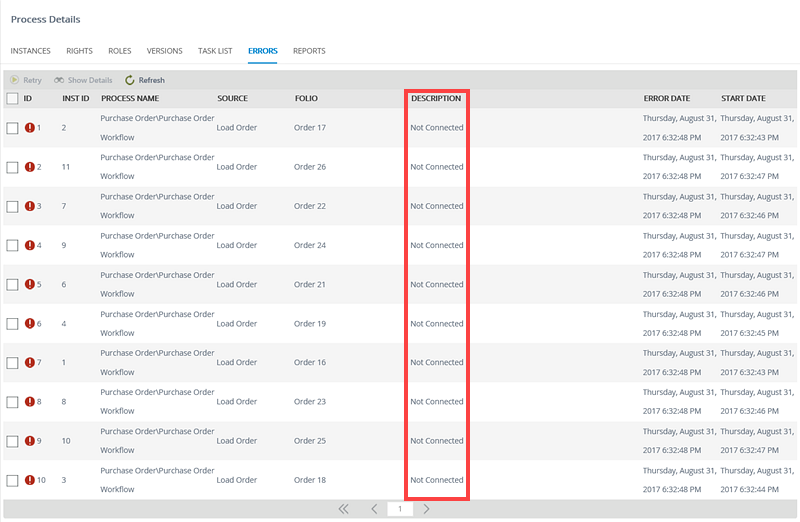Screen dimensions: 800x522
Task: Select the Order 22 error row
Action: (310, 206)
